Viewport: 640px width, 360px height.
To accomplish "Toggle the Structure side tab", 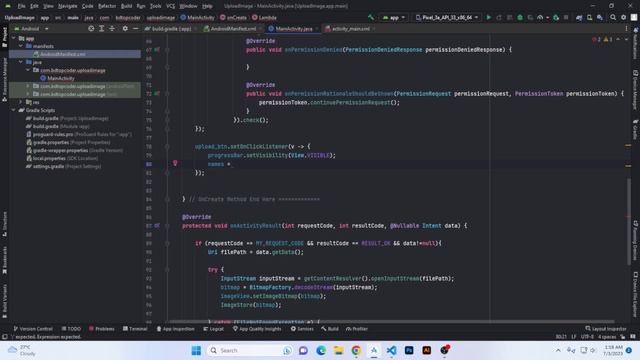I will point(4,224).
